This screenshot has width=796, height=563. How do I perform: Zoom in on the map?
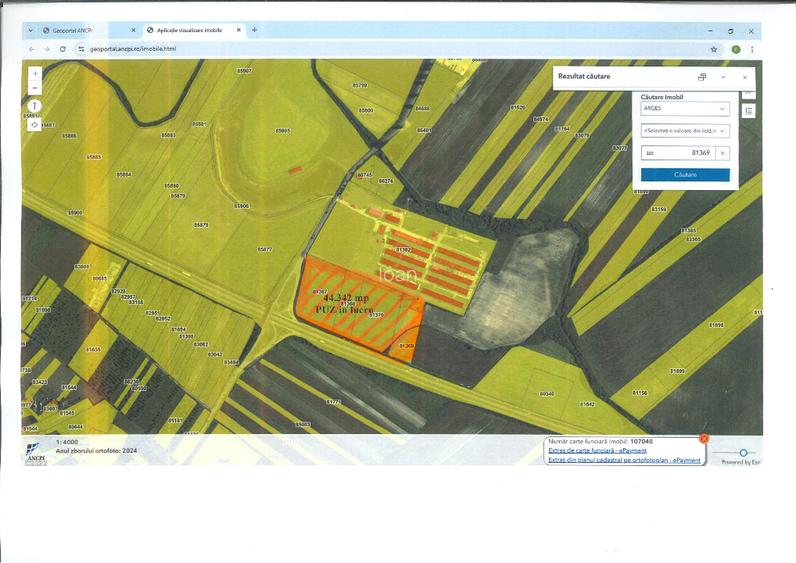(x=35, y=74)
